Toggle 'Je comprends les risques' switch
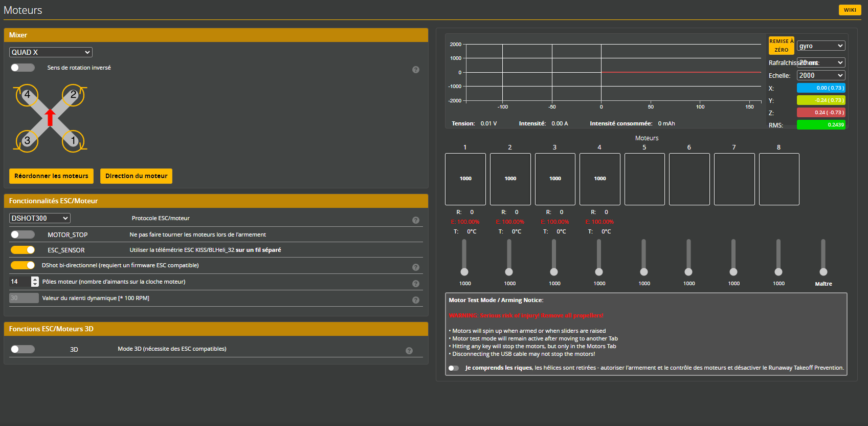Image resolution: width=868 pixels, height=426 pixels. point(453,368)
